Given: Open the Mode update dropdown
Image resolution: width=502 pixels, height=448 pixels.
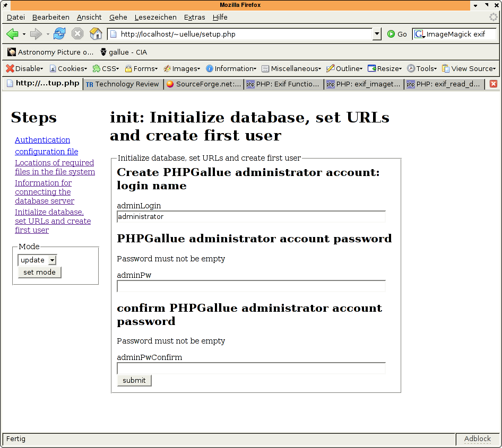Looking at the screenshot, I should 51,260.
